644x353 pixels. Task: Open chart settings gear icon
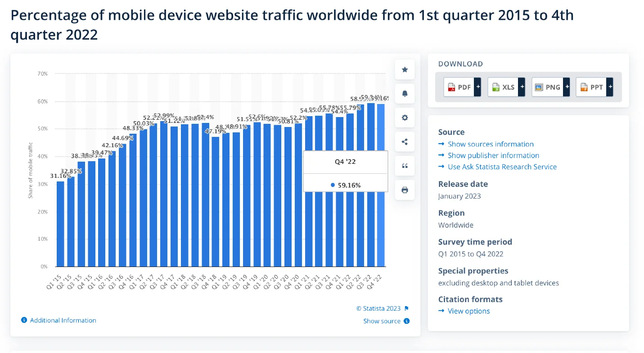point(405,118)
